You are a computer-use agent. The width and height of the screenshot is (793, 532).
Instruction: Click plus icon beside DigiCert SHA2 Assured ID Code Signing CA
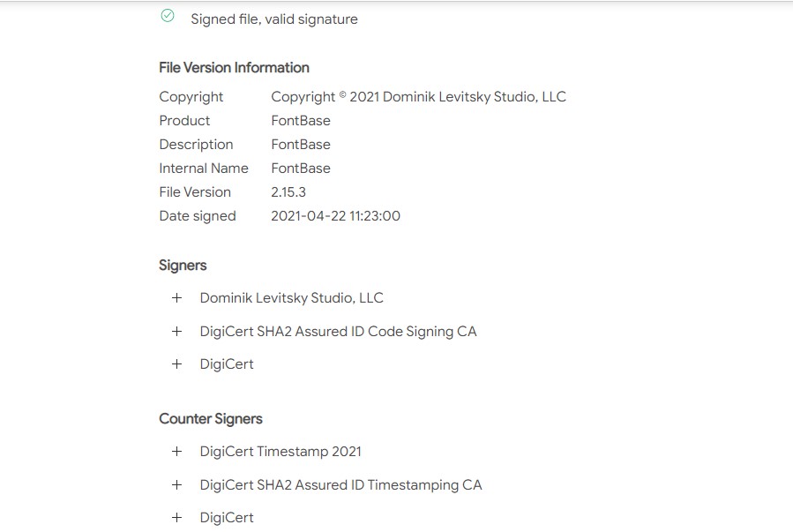click(176, 332)
